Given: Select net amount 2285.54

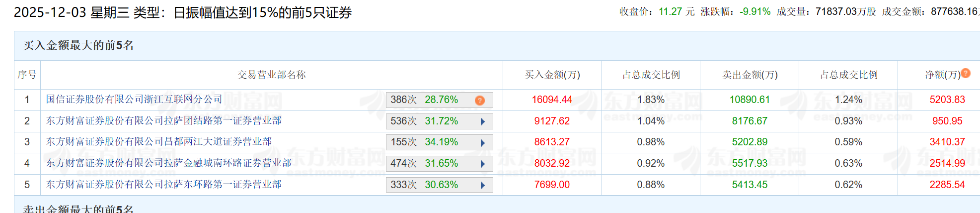Looking at the screenshot, I should (948, 185).
